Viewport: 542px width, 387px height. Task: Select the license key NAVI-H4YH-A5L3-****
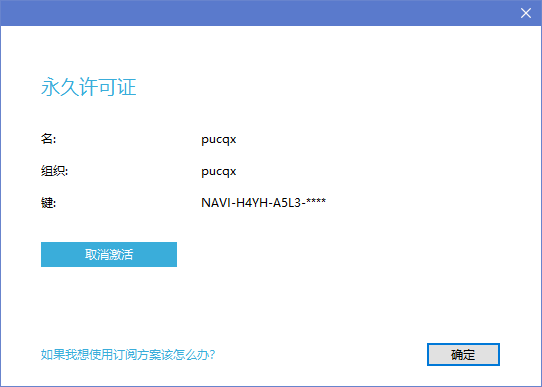coord(263,202)
